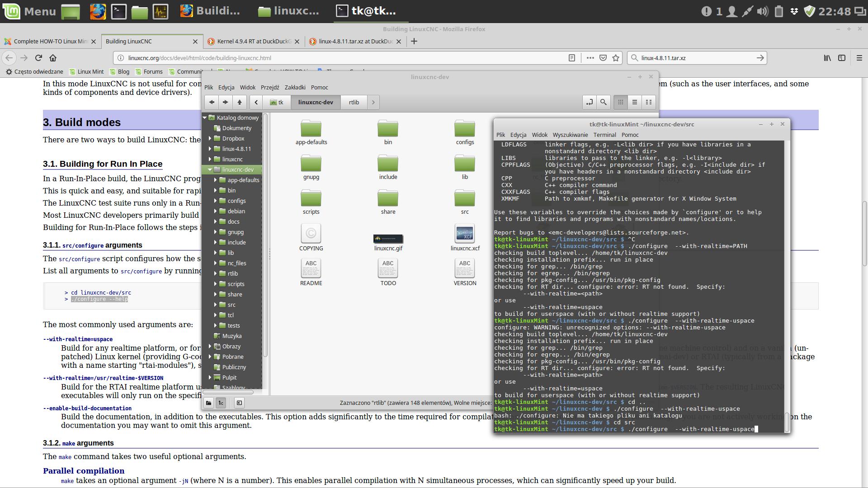The height and width of the screenshot is (488, 868).
Task: Hide the file manager sidebar
Action: point(239,403)
